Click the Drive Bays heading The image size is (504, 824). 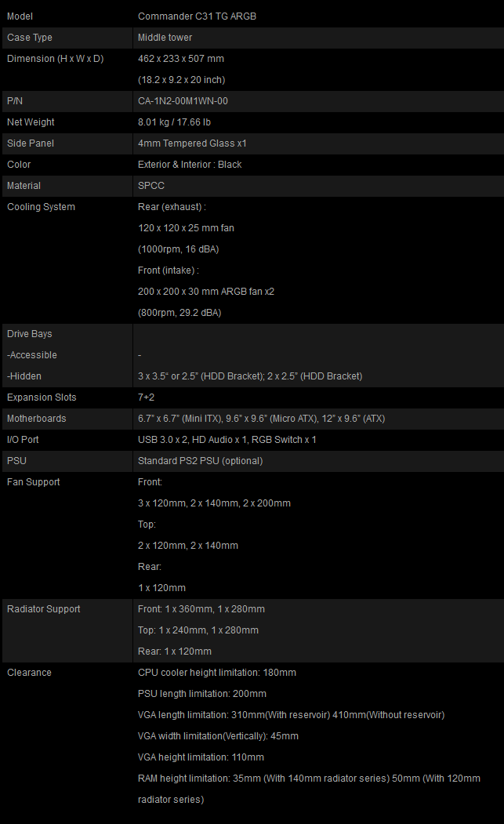point(30,334)
